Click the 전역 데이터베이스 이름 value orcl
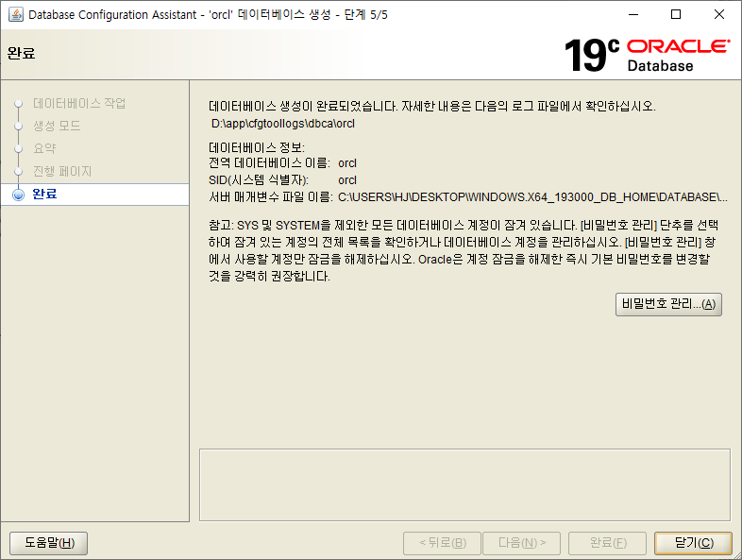 pos(347,163)
